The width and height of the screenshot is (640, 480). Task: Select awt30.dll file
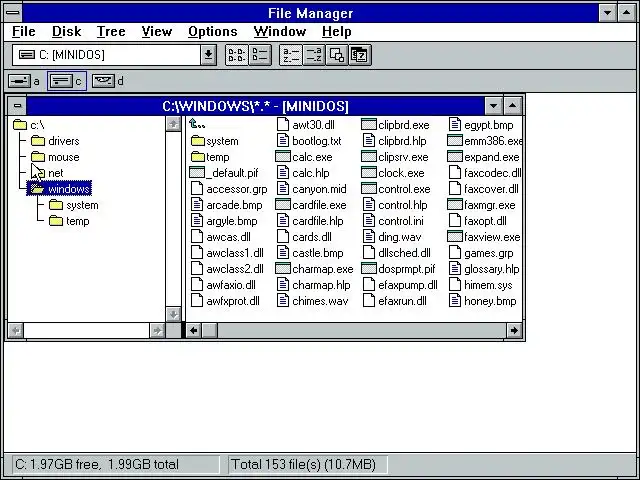[x=306, y=125]
